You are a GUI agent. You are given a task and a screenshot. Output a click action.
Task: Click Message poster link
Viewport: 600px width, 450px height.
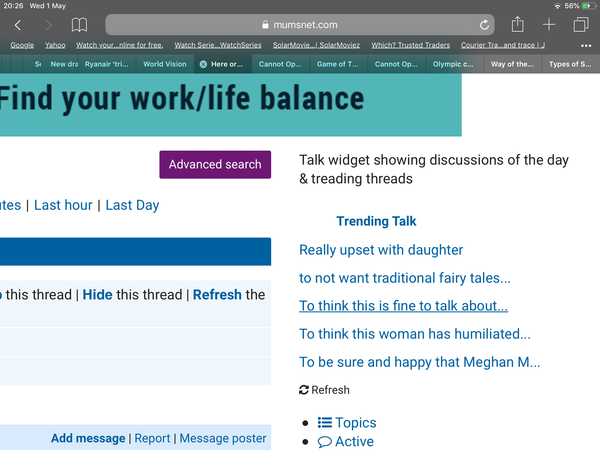[x=223, y=438]
